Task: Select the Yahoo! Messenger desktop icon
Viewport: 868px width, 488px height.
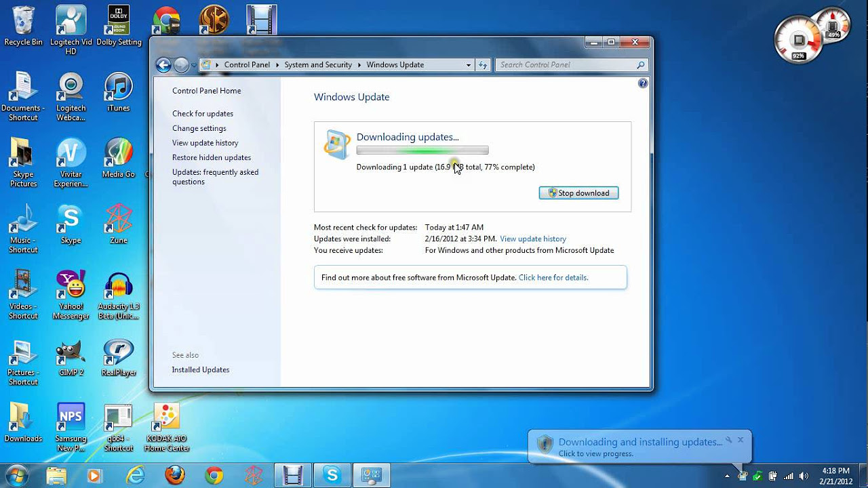Action: coord(71,295)
